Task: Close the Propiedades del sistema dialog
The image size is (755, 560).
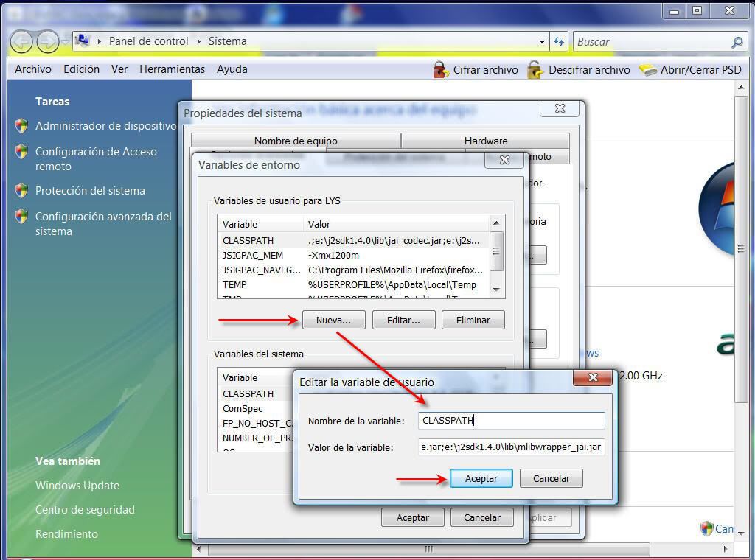Action: [560, 109]
